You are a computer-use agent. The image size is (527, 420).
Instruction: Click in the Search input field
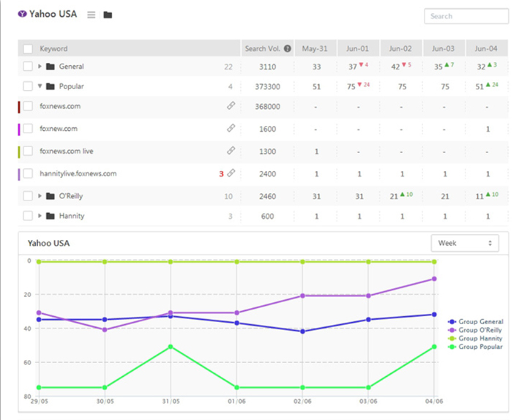466,16
